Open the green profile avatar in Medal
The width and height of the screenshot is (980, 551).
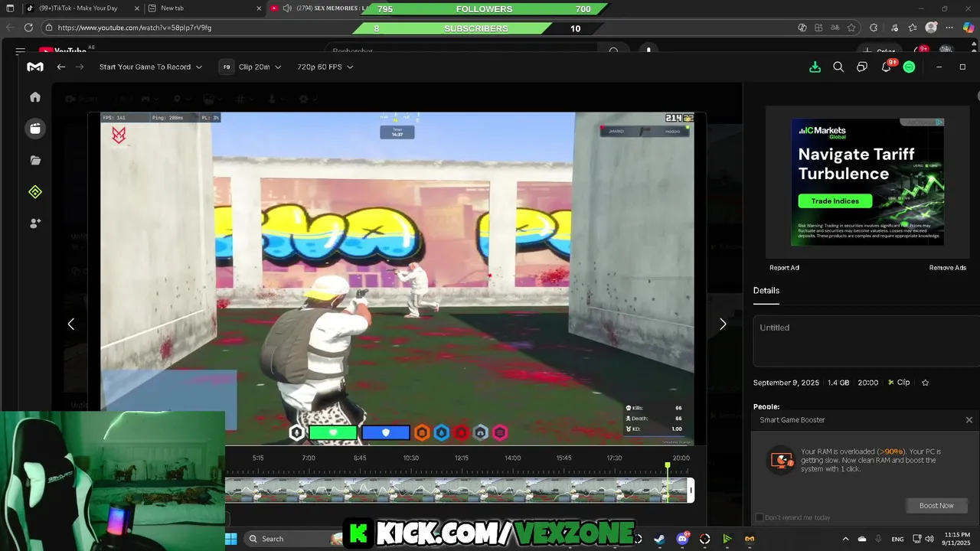(909, 67)
